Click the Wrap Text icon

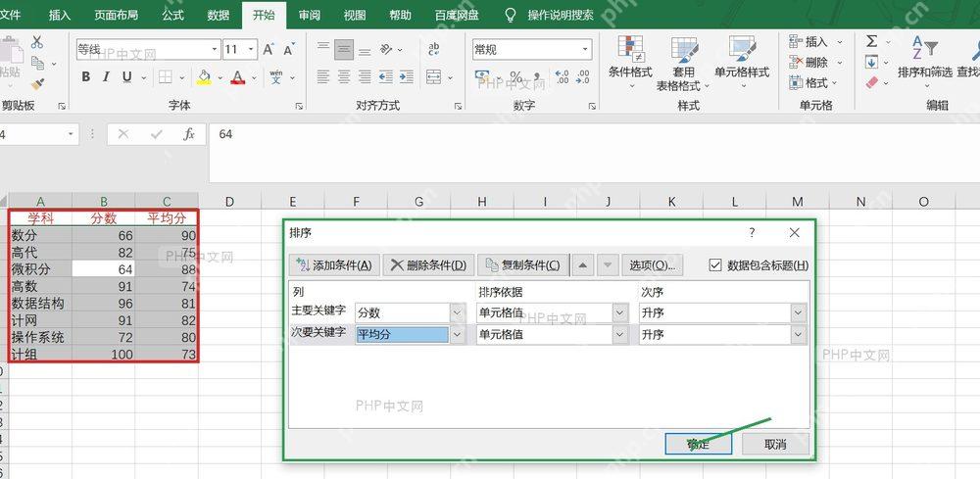click(434, 49)
